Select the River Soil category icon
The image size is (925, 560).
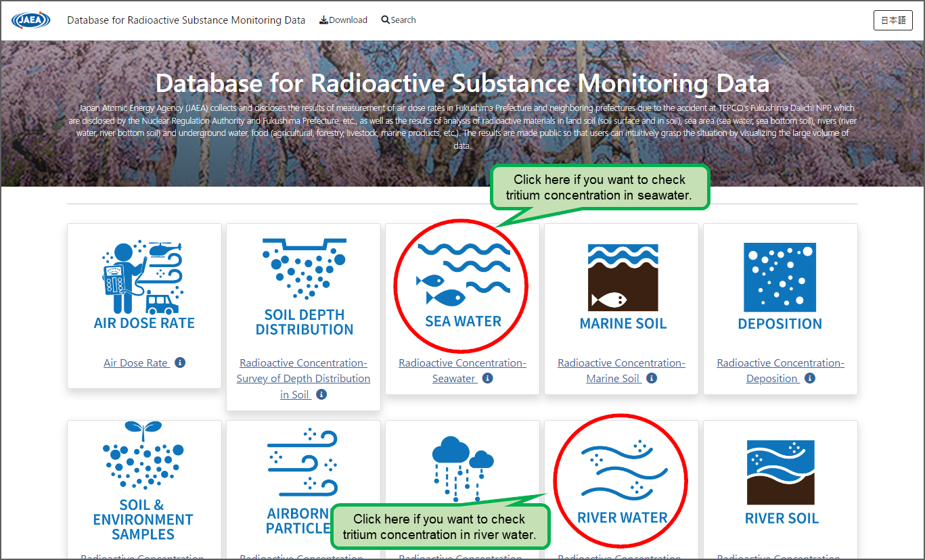pyautogui.click(x=780, y=473)
